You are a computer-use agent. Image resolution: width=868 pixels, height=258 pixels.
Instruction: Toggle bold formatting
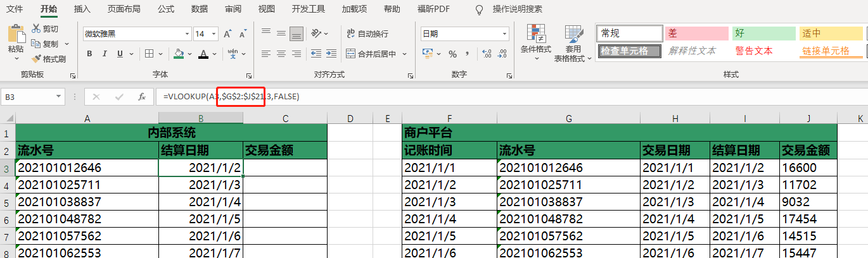pos(89,54)
